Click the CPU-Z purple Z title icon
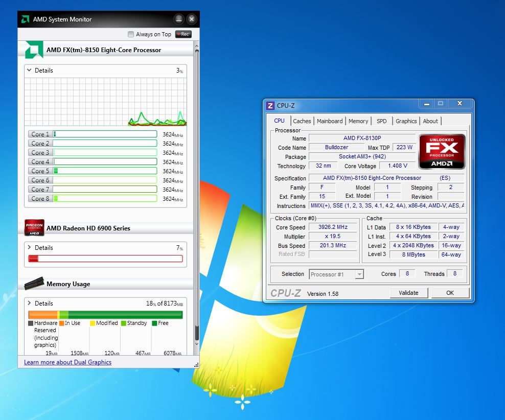This screenshot has height=420, width=505. pyautogui.click(x=270, y=106)
